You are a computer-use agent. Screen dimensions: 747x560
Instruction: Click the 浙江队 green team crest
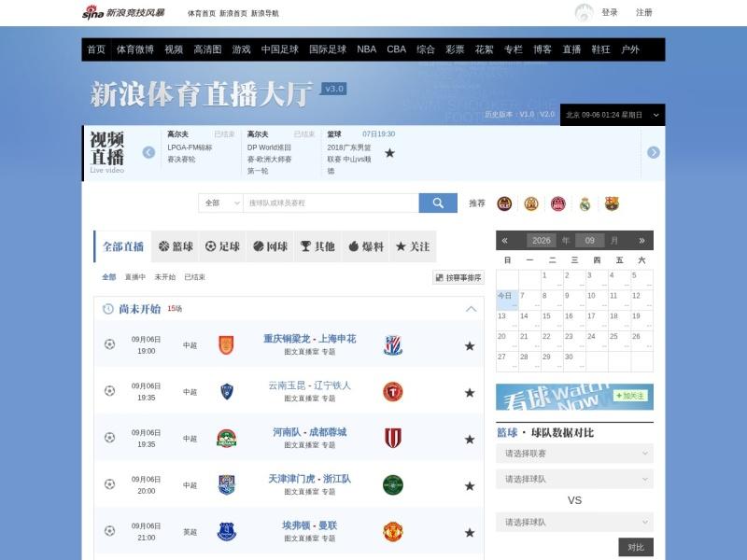(x=393, y=484)
